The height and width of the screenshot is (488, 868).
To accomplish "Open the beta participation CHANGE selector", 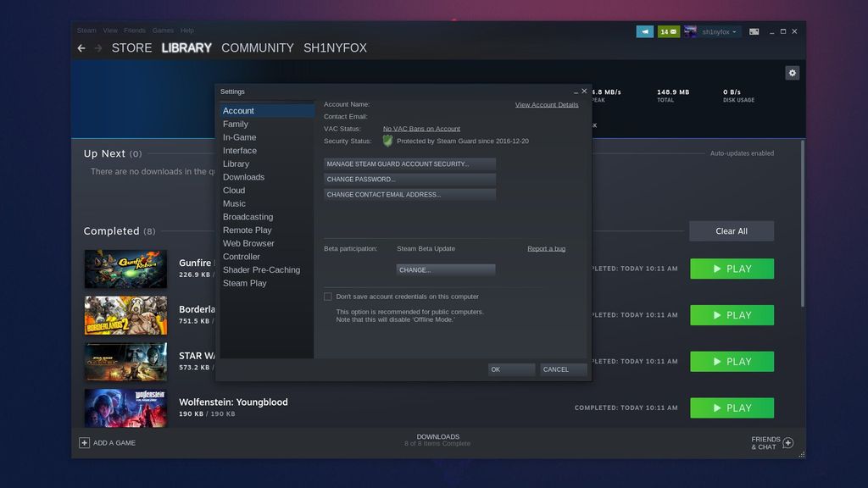I will [446, 269].
